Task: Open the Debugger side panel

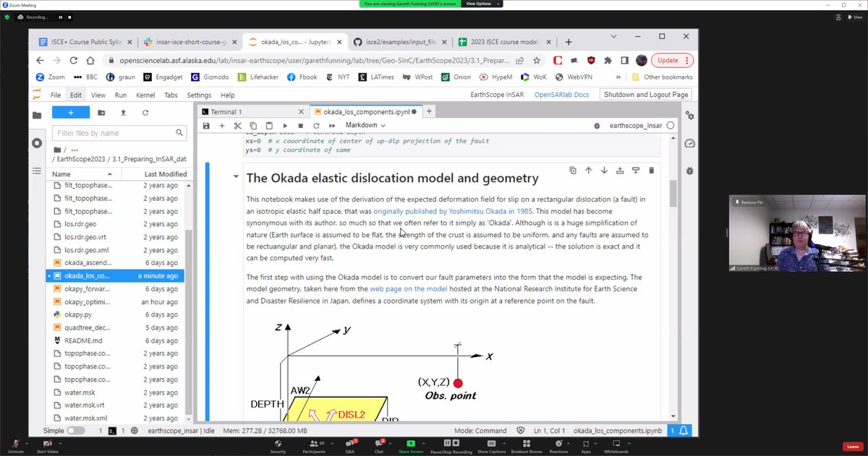Action: point(689,171)
